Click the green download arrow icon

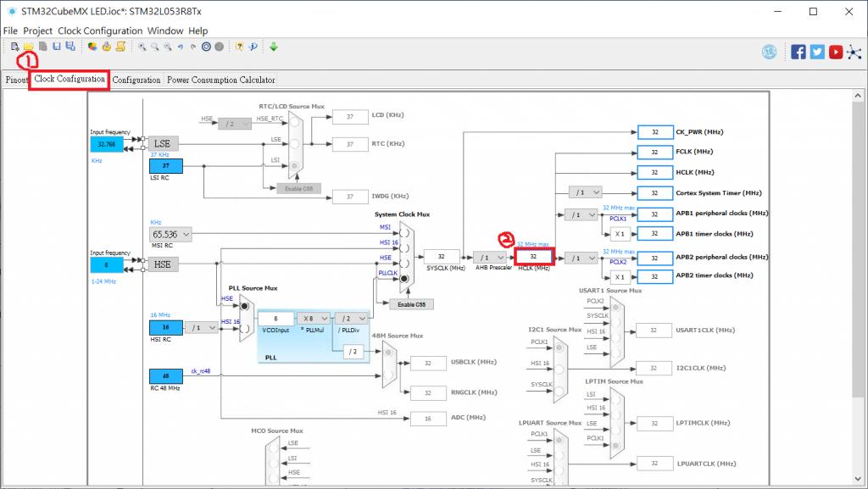[274, 47]
